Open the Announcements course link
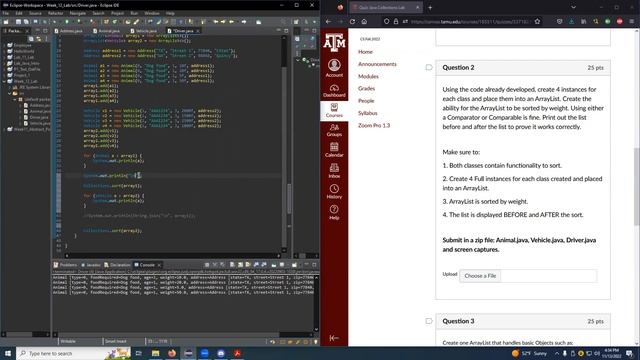This screenshot has width=640, height=360. (377, 64)
